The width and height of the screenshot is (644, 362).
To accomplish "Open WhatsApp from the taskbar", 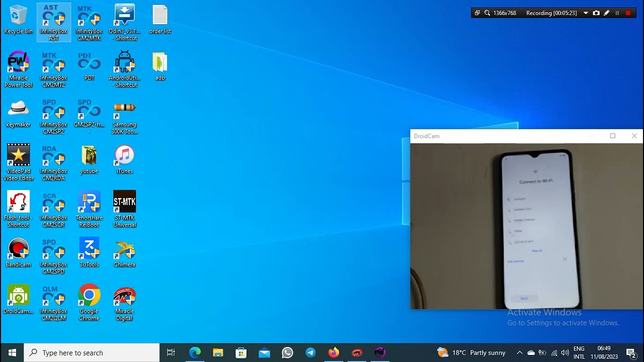I will [x=287, y=352].
